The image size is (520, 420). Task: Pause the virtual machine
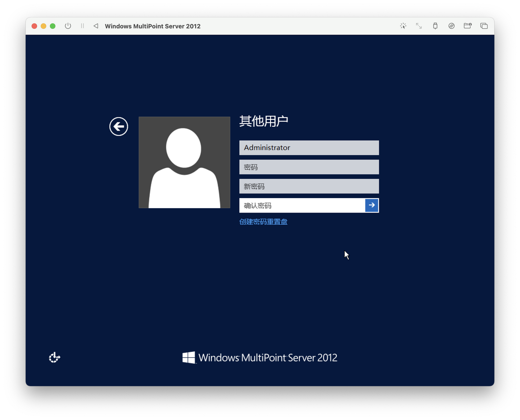pos(82,26)
